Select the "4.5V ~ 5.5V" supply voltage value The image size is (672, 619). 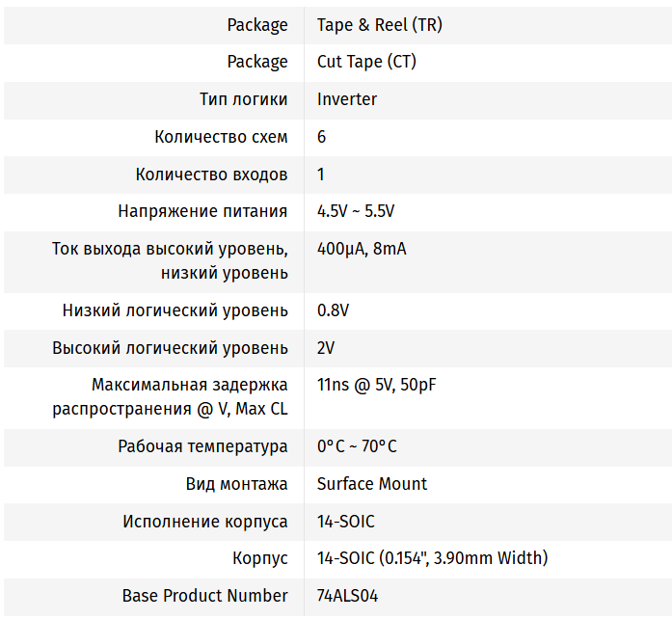click(x=356, y=211)
